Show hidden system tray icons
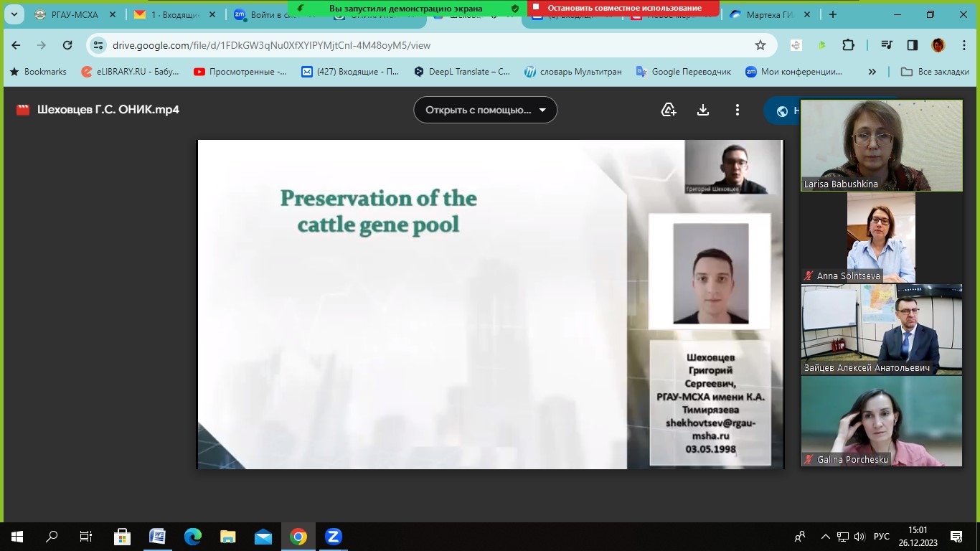Image resolution: width=980 pixels, height=551 pixels. tap(825, 537)
